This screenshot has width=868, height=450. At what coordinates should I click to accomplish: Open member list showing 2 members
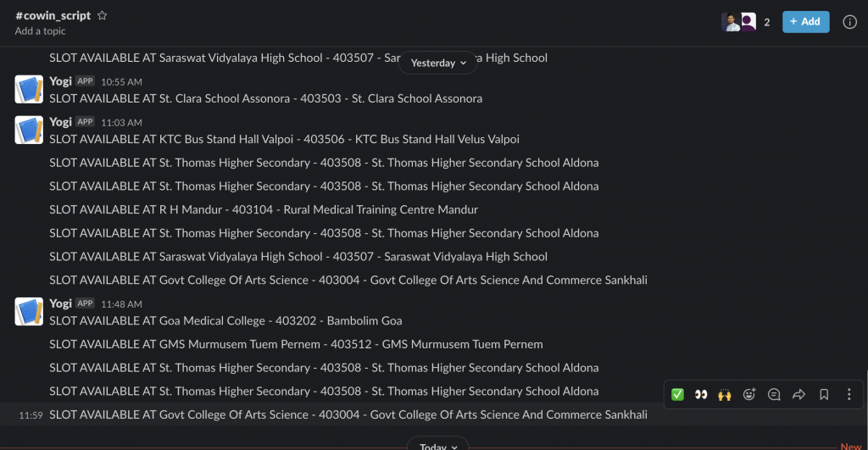[746, 22]
